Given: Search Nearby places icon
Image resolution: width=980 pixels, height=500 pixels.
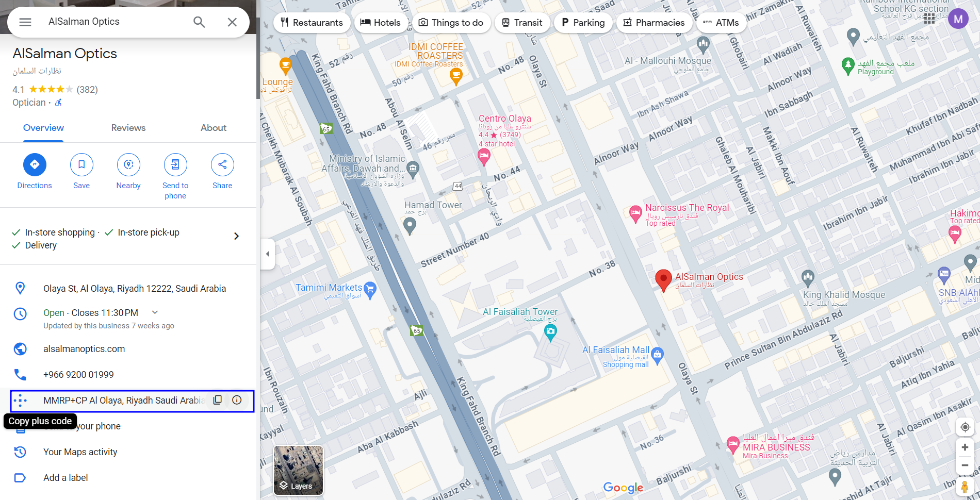Looking at the screenshot, I should click(128, 164).
